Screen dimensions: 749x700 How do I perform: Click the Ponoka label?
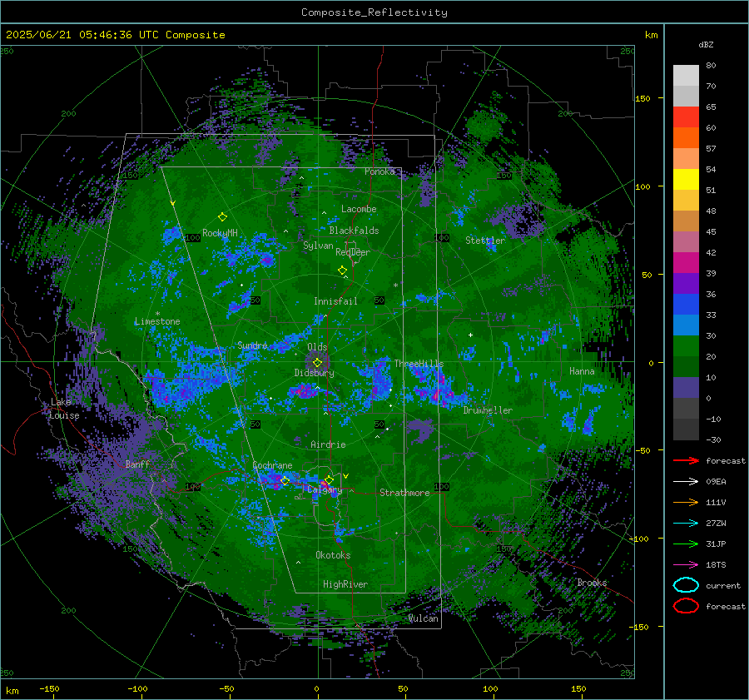[379, 171]
